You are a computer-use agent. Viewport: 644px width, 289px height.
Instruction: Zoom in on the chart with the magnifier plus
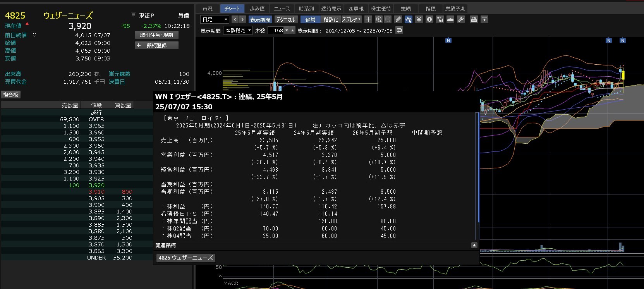click(379, 19)
